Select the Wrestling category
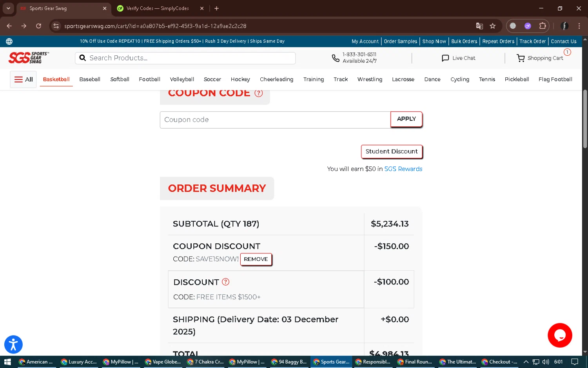588x368 pixels. pos(370,79)
